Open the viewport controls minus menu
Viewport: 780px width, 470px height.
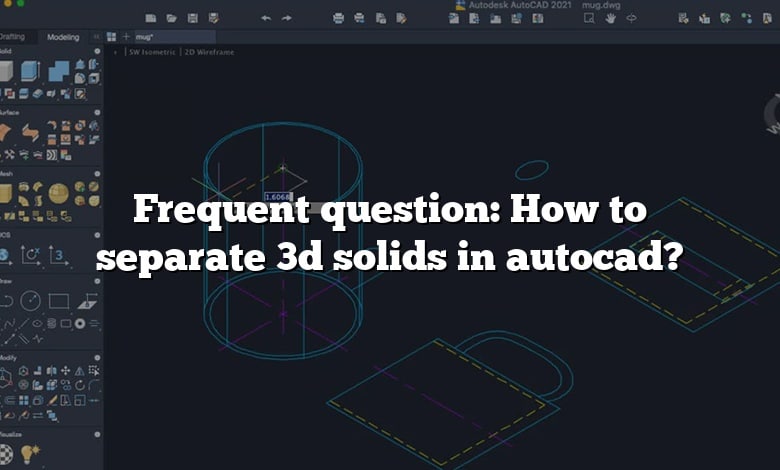tap(115, 52)
